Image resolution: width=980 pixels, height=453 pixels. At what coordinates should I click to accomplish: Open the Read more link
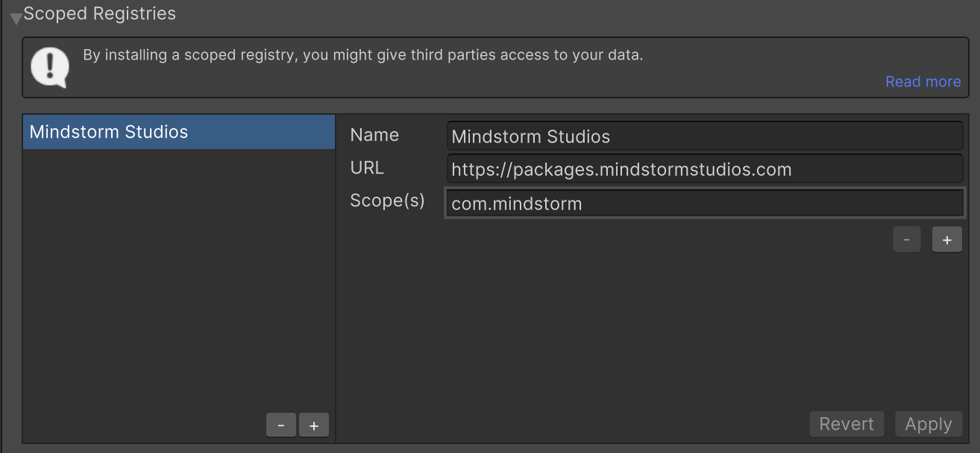(923, 81)
